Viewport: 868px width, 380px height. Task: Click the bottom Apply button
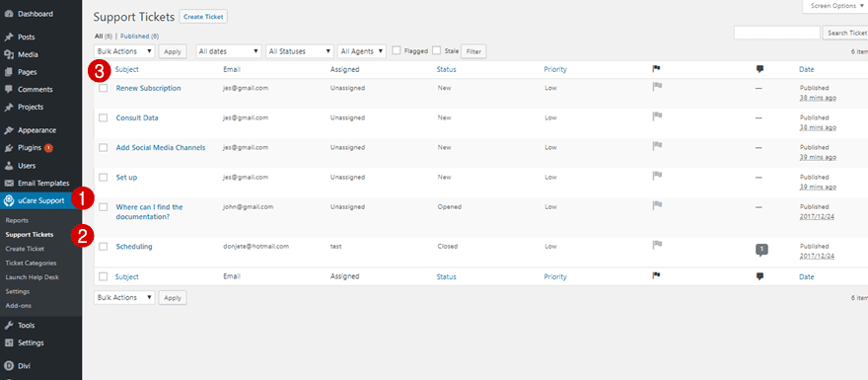tap(173, 298)
